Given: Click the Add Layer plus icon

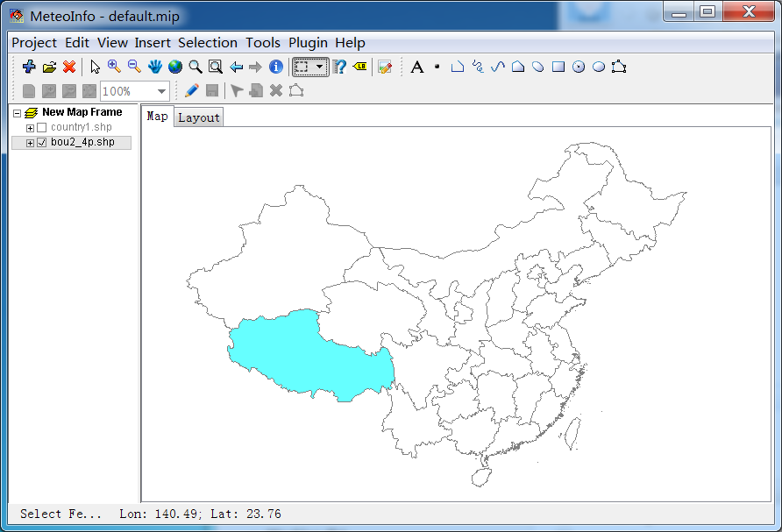Looking at the screenshot, I should tap(29, 67).
